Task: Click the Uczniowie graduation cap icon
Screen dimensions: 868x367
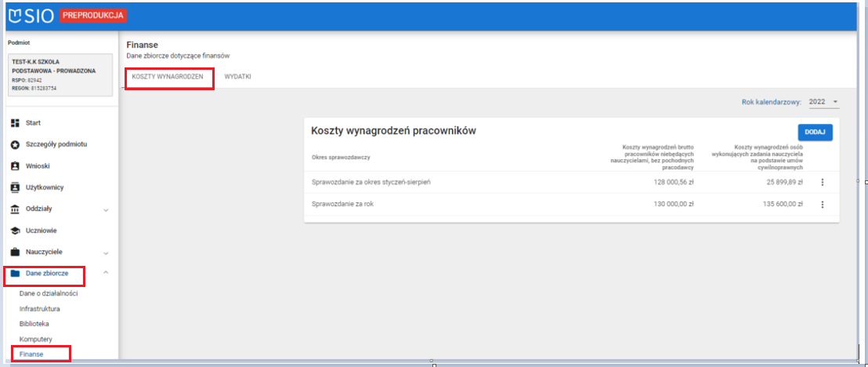Action: tap(15, 231)
